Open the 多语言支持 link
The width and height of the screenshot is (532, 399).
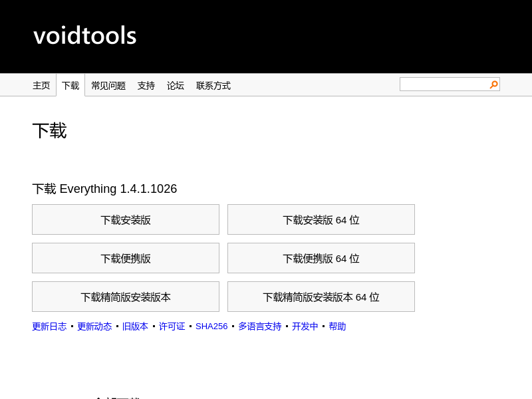click(260, 327)
